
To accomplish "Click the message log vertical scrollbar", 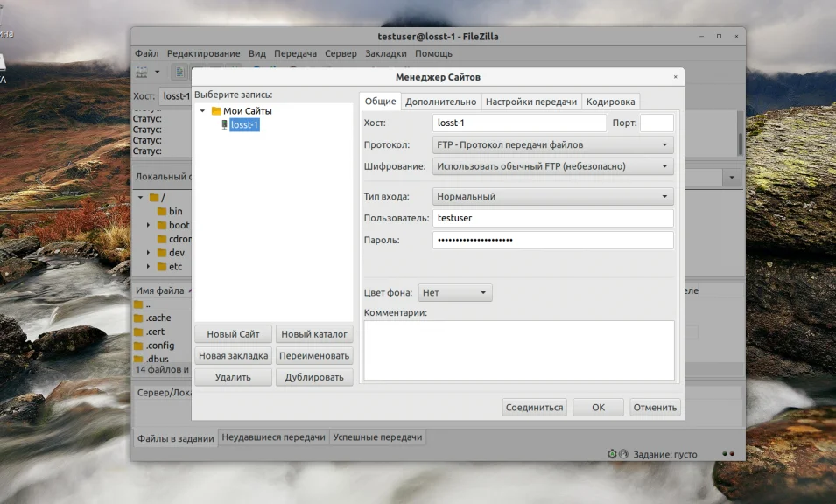I will click(x=740, y=133).
